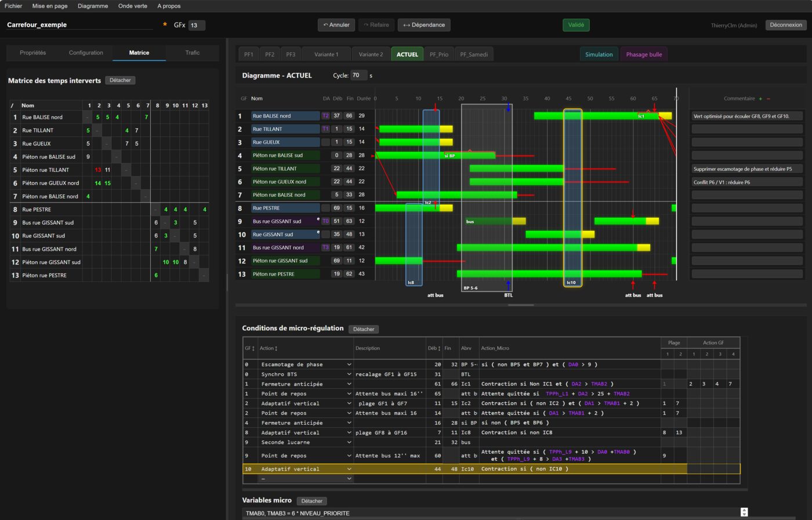This screenshot has width=812, height=520.
Task: Open the Seconde lucarne action dropdown
Action: pyautogui.click(x=306, y=442)
